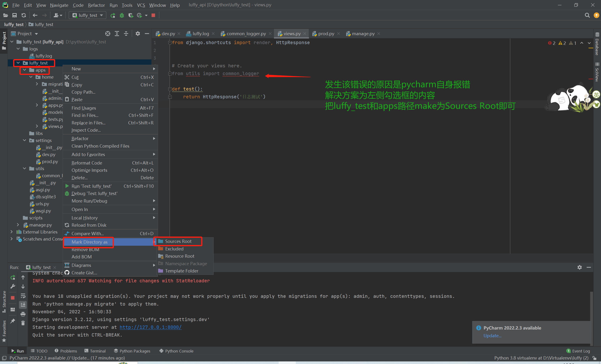Viewport: 601px width, 364px height.
Task: Click trash icon in Run panel
Action: click(x=23, y=323)
